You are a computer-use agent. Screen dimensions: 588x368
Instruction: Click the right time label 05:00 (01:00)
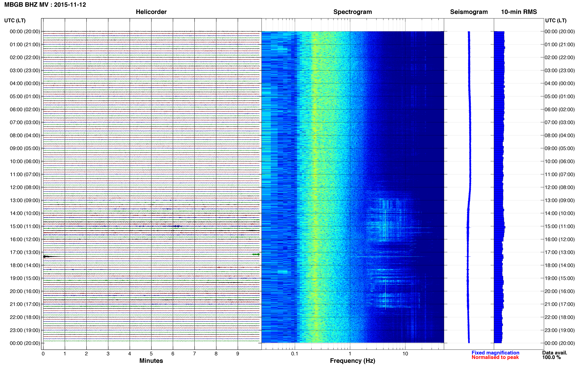pos(560,96)
